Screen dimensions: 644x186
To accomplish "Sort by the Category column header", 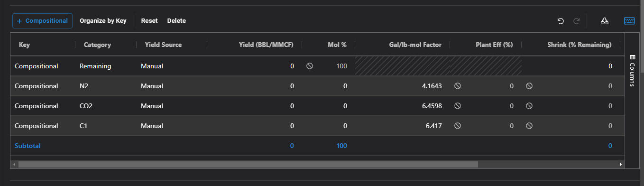I will tap(97, 45).
